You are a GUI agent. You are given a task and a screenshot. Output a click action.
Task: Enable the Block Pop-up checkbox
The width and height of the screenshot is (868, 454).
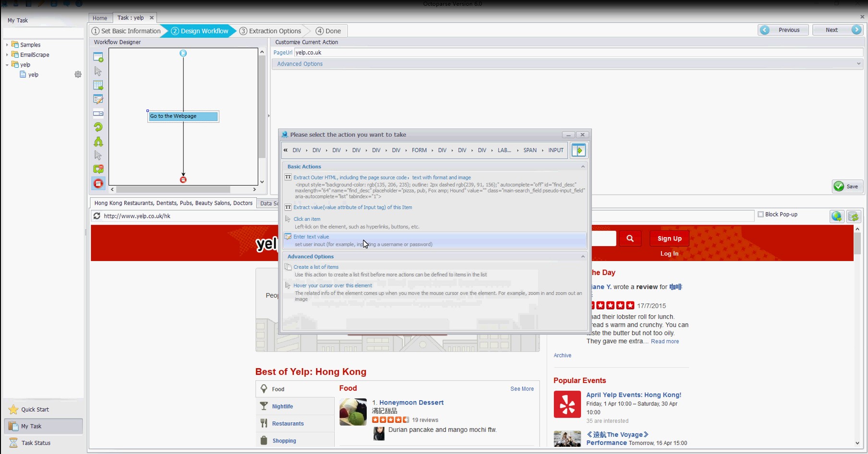coord(760,215)
